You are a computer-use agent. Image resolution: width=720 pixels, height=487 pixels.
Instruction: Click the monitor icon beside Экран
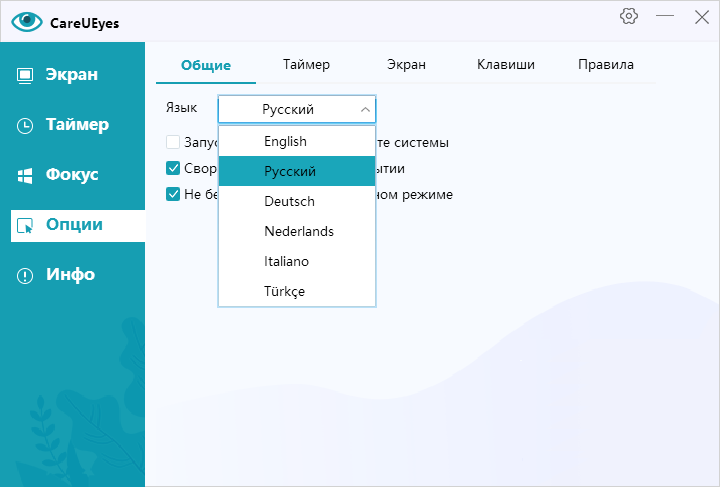tap(25, 76)
